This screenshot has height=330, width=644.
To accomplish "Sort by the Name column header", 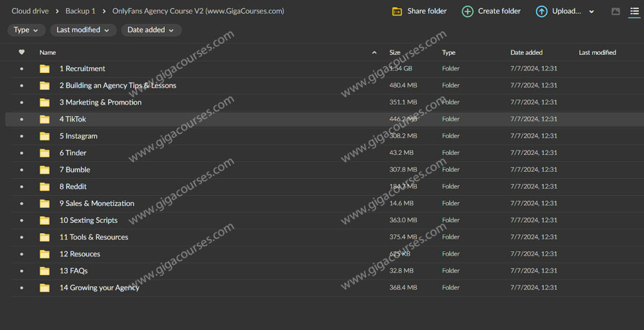I will [48, 52].
